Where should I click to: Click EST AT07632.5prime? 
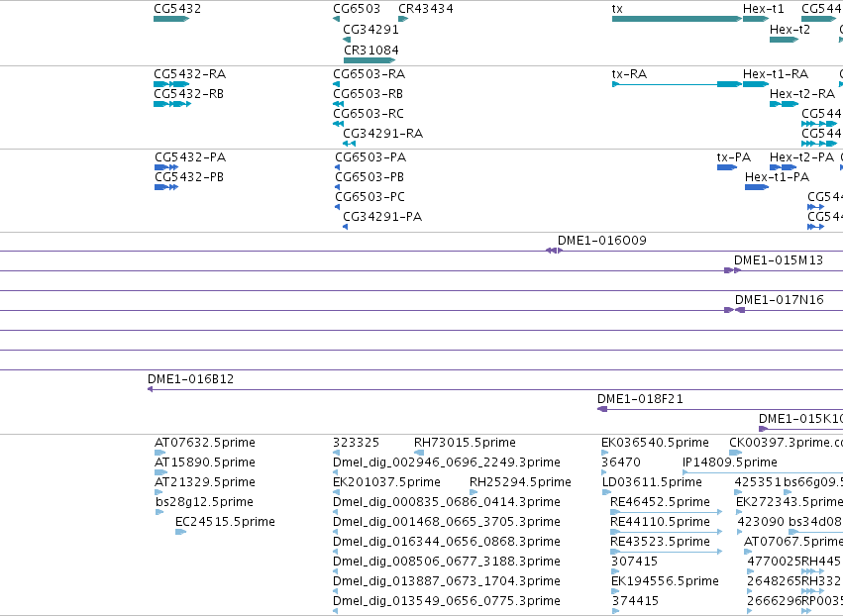tap(160, 453)
